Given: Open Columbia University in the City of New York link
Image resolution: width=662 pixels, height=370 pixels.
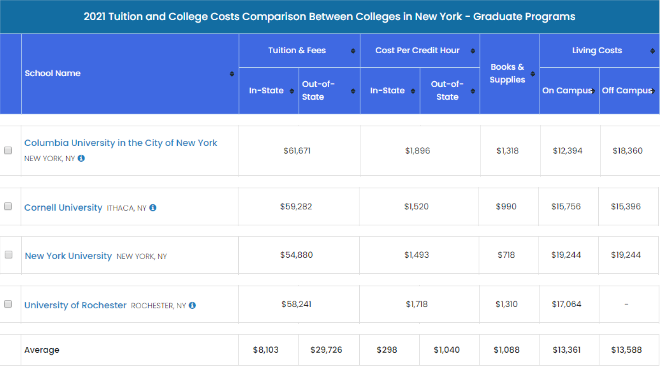Looking at the screenshot, I should point(121,143).
